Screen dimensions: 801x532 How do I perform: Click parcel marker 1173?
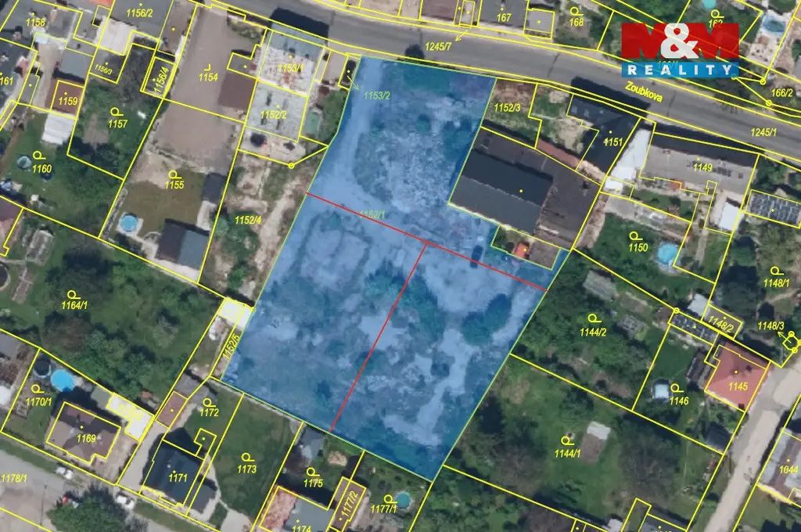(x=247, y=463)
